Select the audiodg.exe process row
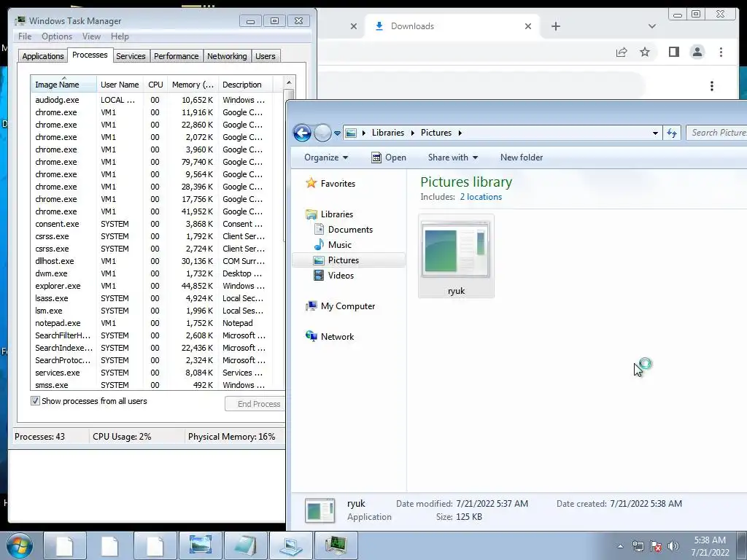This screenshot has width=747, height=560. (x=152, y=100)
